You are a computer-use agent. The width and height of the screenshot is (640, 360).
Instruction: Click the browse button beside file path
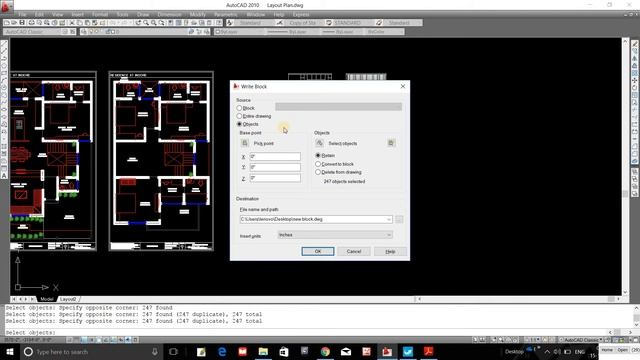(x=399, y=220)
